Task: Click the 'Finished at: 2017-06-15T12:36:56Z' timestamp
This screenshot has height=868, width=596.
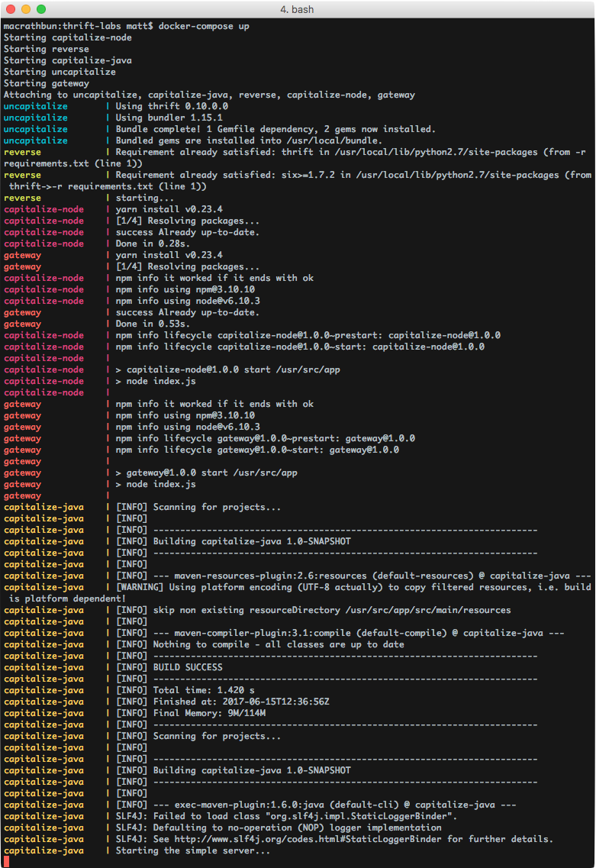Action: tap(263, 702)
